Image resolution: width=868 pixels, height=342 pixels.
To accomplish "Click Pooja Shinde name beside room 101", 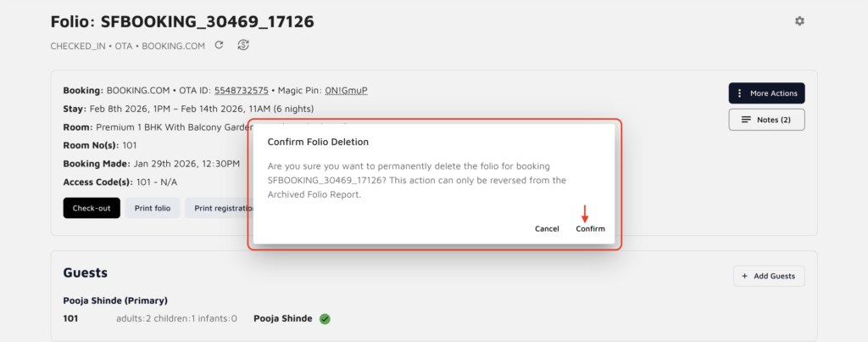I will point(282,319).
